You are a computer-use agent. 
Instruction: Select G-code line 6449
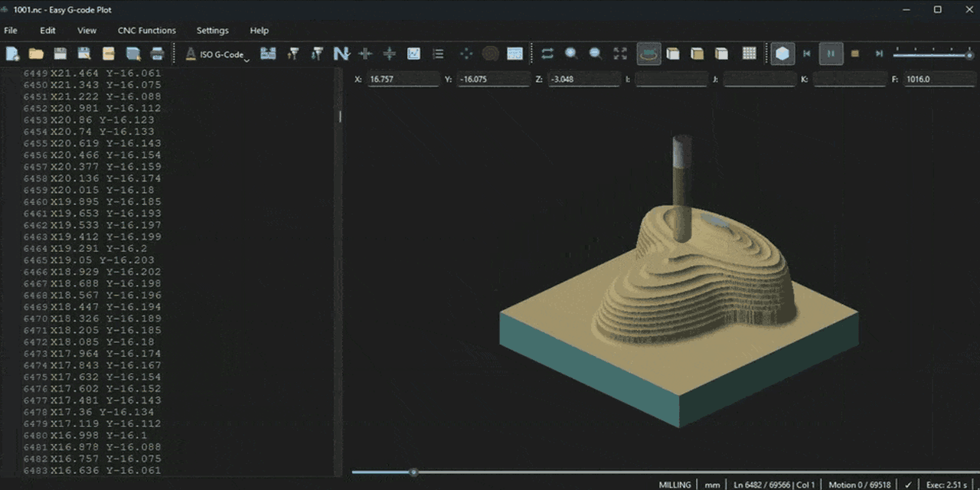coord(93,73)
